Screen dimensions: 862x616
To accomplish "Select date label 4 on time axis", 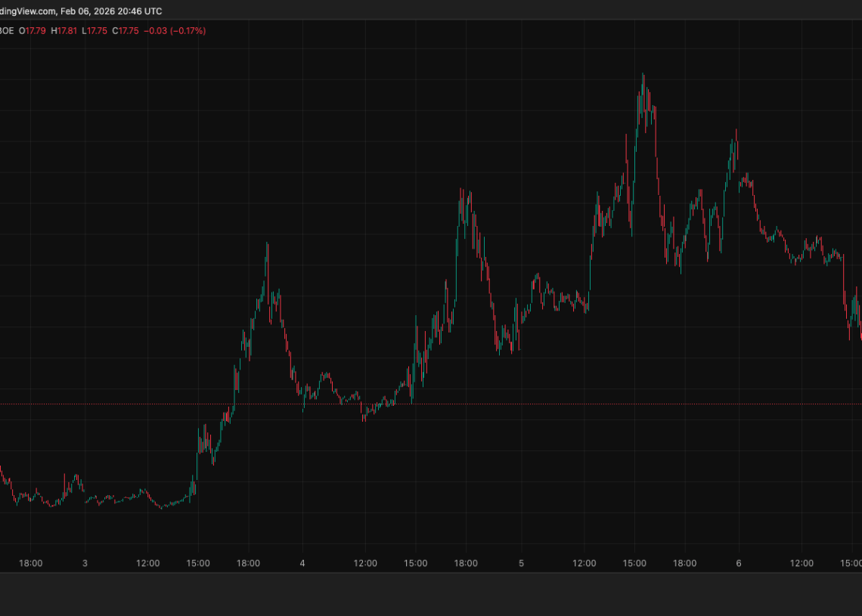I will pyautogui.click(x=302, y=563).
